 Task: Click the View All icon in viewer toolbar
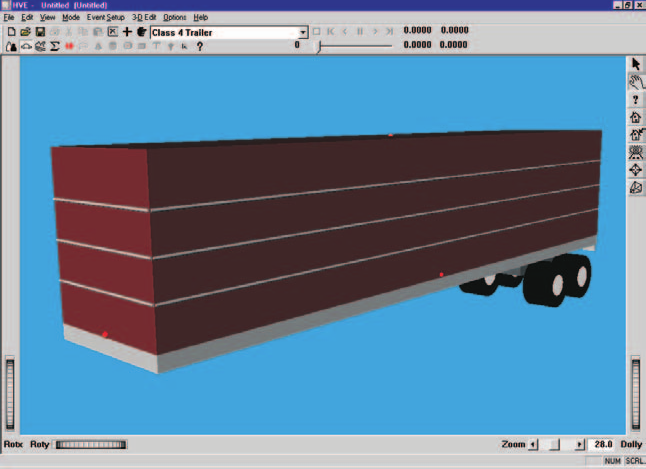[x=636, y=152]
